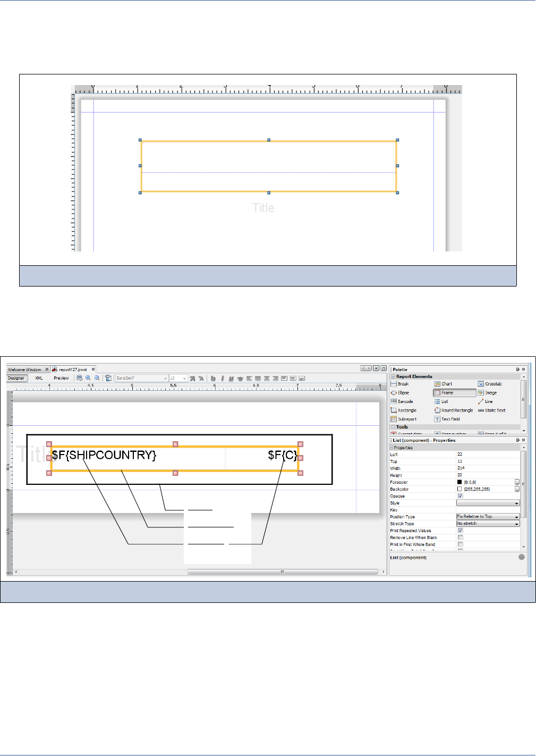This screenshot has width=536, height=756.
Task: Select the Break element in Palette
Action: click(399, 384)
